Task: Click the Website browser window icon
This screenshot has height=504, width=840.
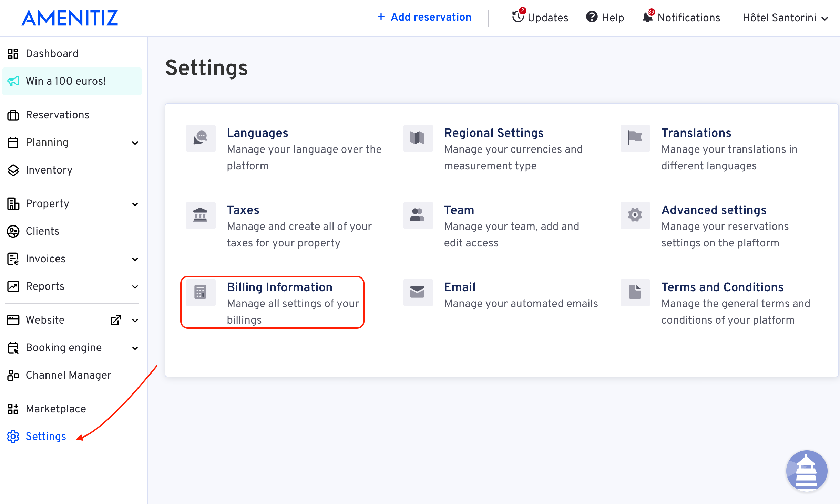Action: pyautogui.click(x=13, y=320)
